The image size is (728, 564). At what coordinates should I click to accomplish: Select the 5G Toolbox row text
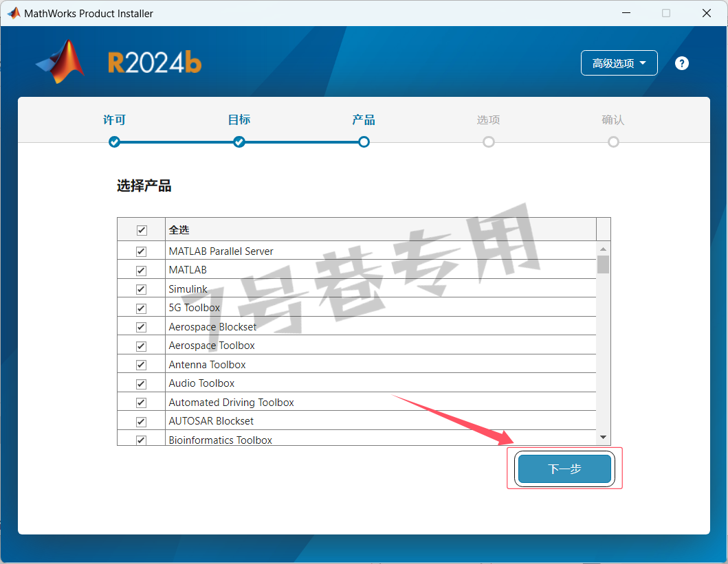pos(194,308)
